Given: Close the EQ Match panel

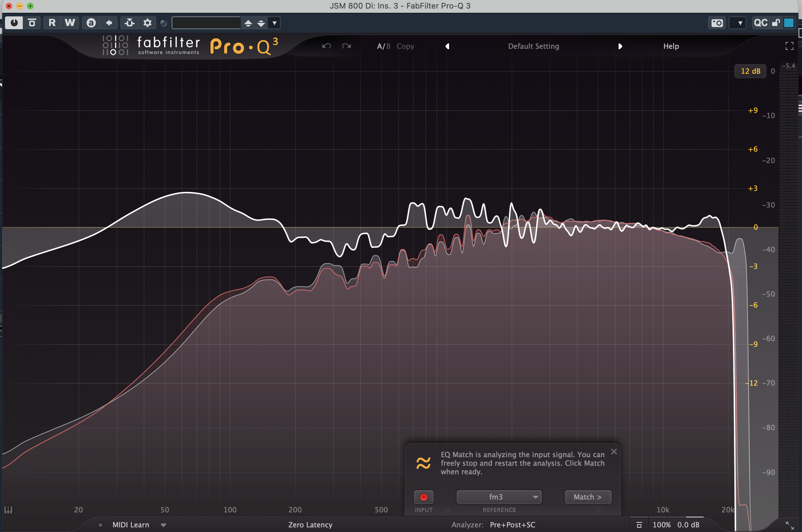Looking at the screenshot, I should [614, 452].
